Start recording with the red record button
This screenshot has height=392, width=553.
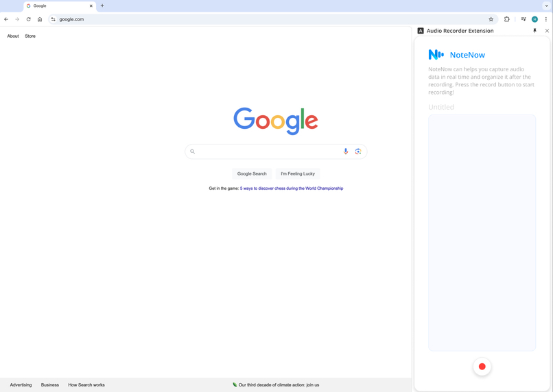point(482,367)
